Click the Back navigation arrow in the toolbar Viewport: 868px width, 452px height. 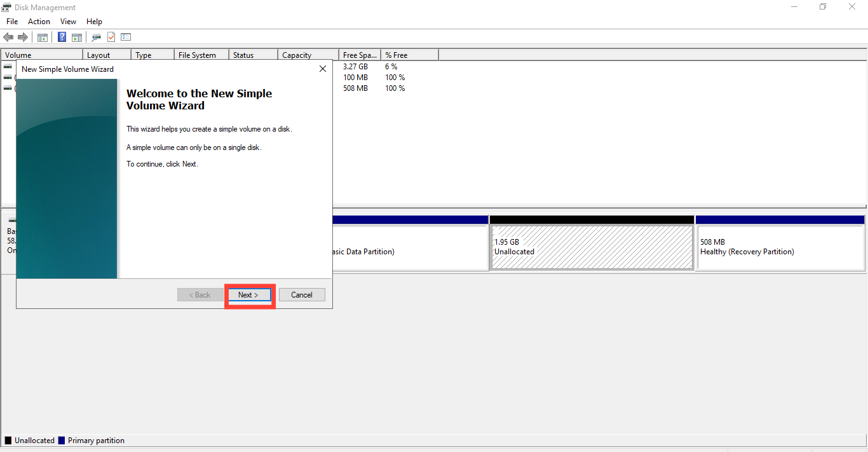(x=8, y=36)
